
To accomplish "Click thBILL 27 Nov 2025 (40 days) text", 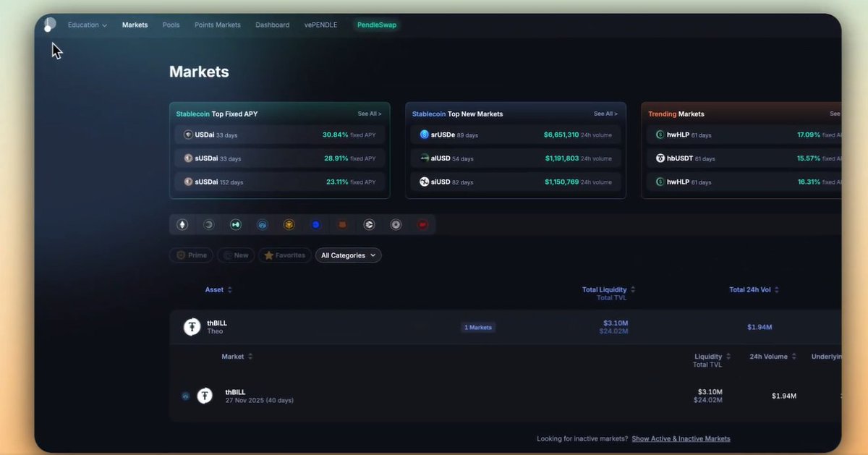I will (259, 400).
